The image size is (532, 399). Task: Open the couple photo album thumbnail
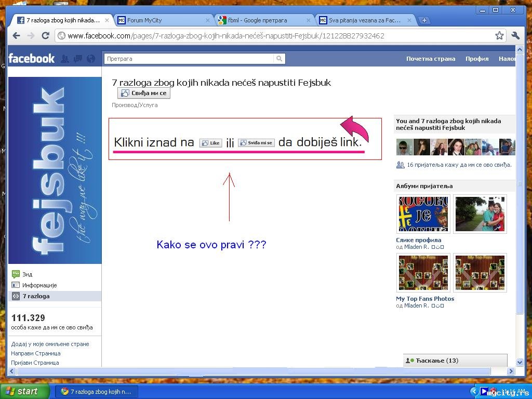point(480,214)
